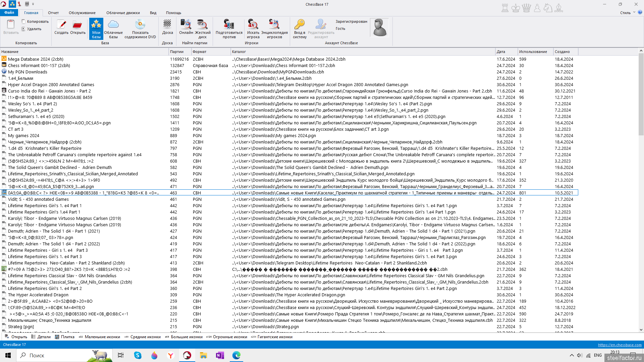This screenshot has height=362, width=644.
Task: Click Показать содержимое DVD icon
Action: [140, 28]
